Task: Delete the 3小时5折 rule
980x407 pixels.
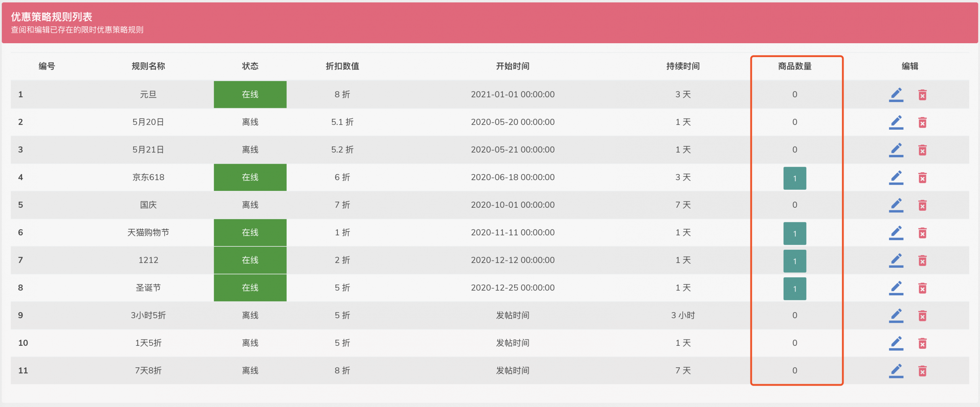Action: click(922, 316)
